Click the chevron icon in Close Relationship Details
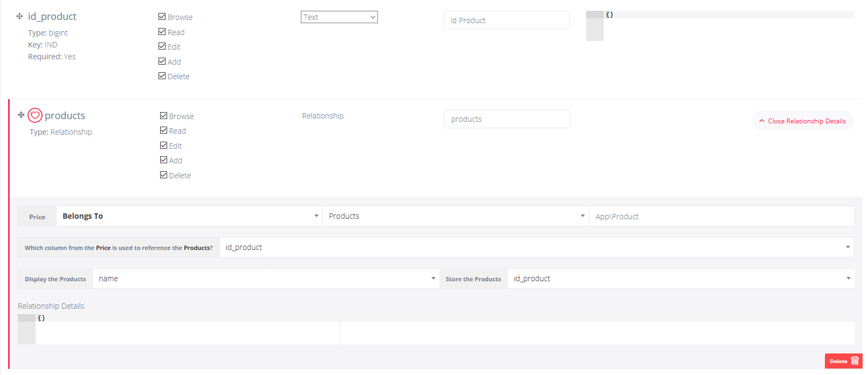Viewport: 868px width, 375px height. click(x=762, y=121)
